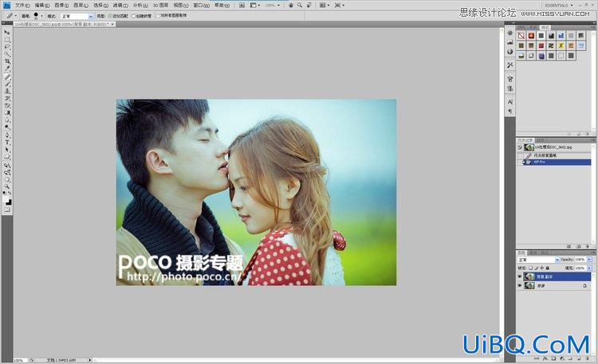598x364 pixels.
Task: Open the Arrange Documents dropdown
Action: [x=325, y=6]
